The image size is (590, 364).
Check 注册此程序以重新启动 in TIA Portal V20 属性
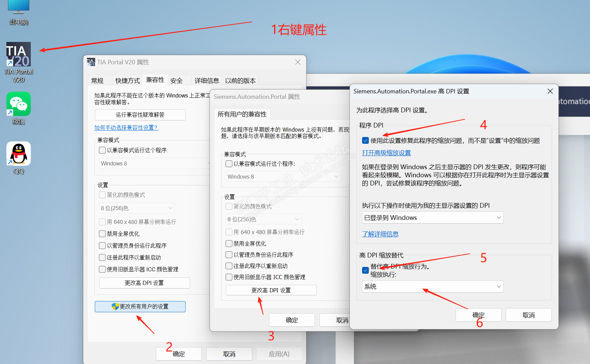[x=102, y=257]
